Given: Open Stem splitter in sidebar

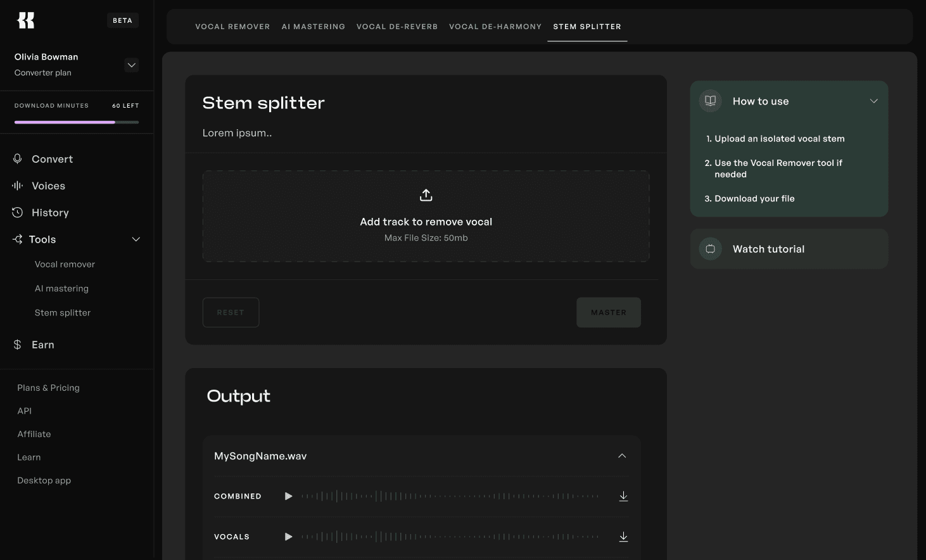Looking at the screenshot, I should [x=63, y=312].
